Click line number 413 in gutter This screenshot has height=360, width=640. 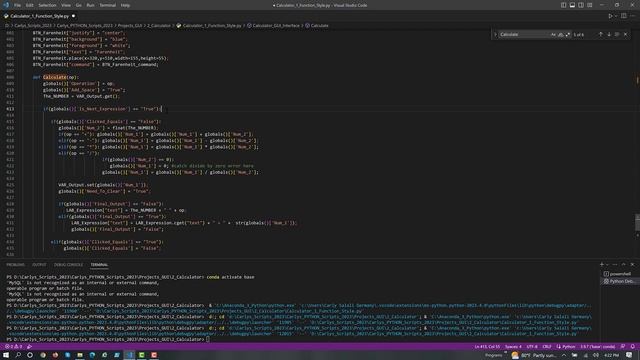[x=10, y=109]
